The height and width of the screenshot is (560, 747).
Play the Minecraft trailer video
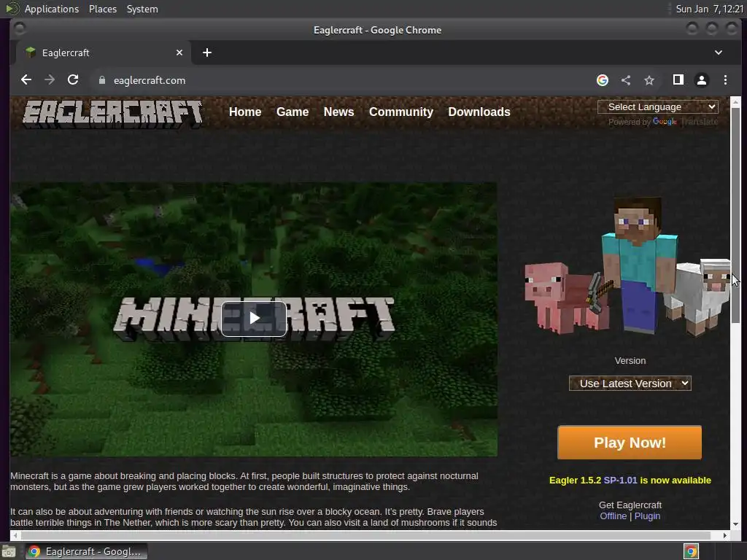pos(254,319)
